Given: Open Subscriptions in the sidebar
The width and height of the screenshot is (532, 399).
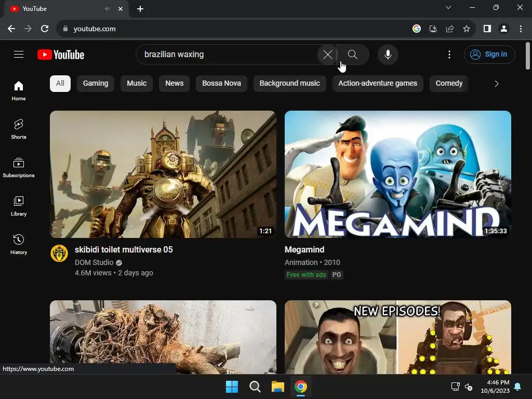Looking at the screenshot, I should [19, 168].
